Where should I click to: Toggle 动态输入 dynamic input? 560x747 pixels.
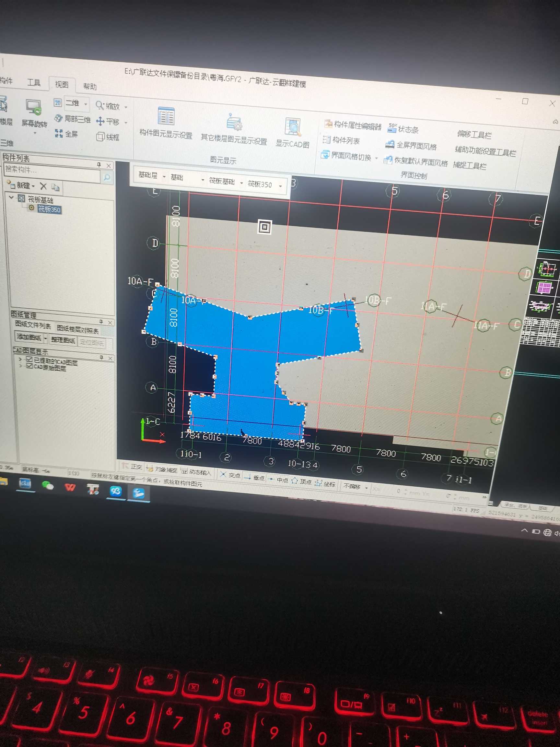[196, 471]
